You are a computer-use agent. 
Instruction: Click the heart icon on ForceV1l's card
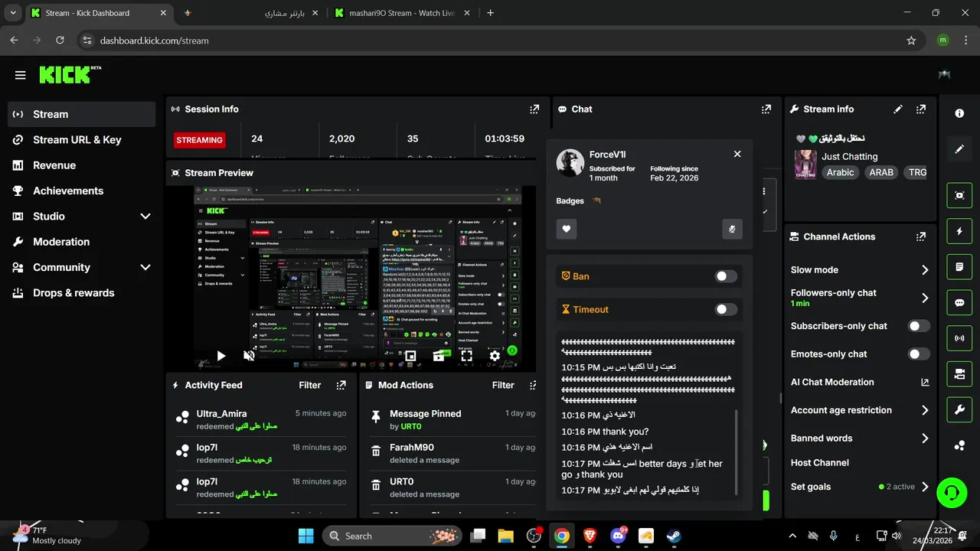pos(567,229)
